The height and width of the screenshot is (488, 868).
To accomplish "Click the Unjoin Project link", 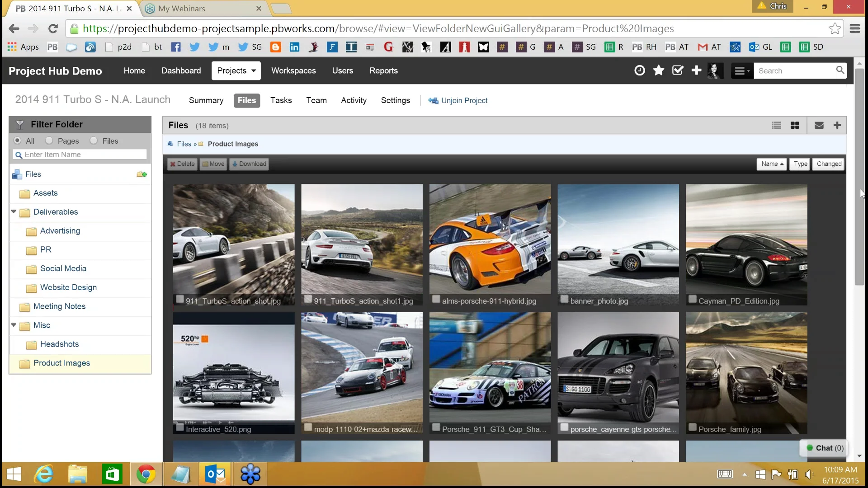I will click(x=458, y=101).
